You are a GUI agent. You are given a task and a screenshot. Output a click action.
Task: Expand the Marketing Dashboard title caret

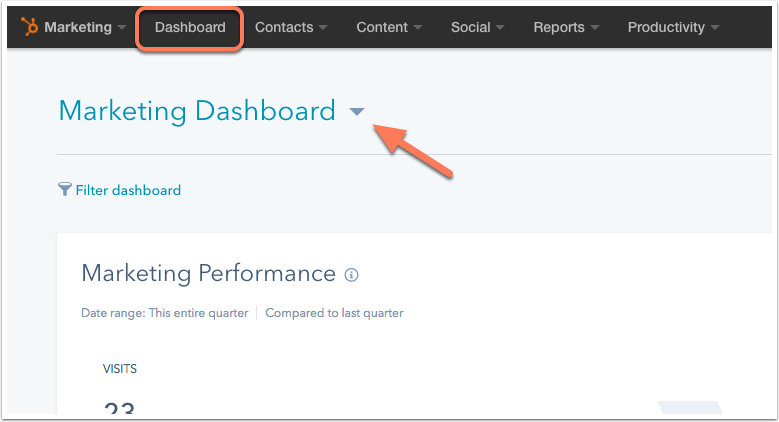(357, 113)
